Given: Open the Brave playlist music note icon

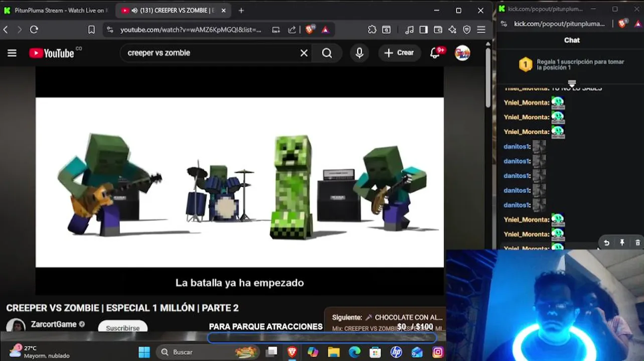Looking at the screenshot, I should click(x=409, y=30).
